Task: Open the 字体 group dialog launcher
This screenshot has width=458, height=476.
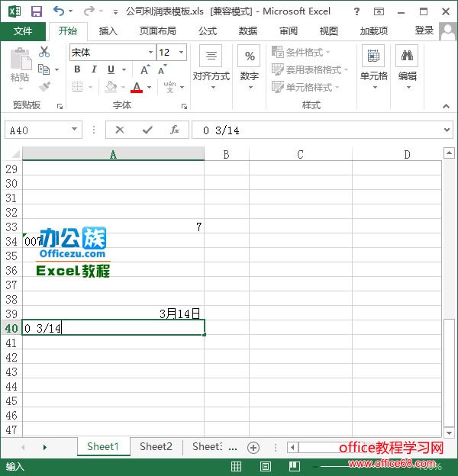Action: (184, 106)
